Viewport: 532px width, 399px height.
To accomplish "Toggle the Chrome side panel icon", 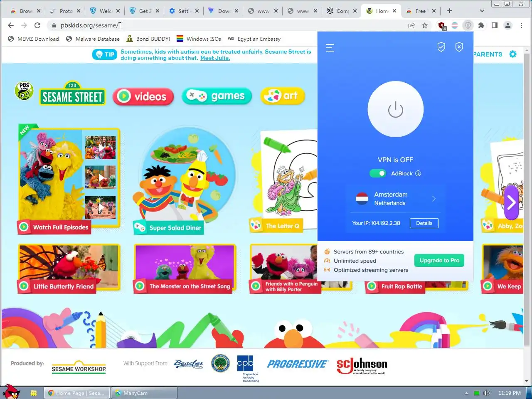I will click(x=495, y=25).
